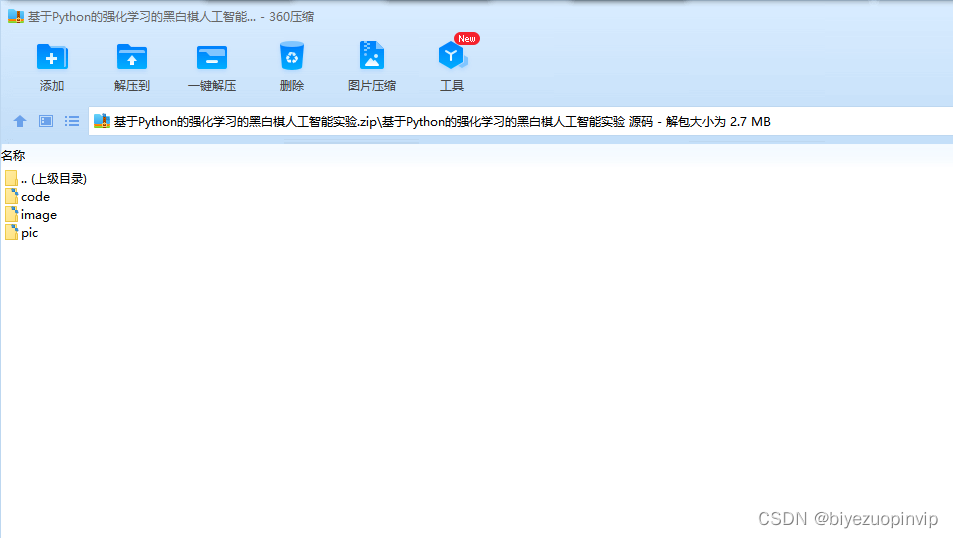Select the .. (上级目录) parent folder row
The width and height of the screenshot is (953, 538).
click(46, 179)
